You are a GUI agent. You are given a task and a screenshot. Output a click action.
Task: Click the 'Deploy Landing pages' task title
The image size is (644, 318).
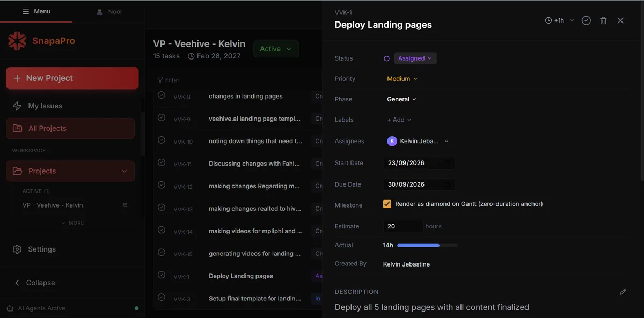[x=383, y=25]
